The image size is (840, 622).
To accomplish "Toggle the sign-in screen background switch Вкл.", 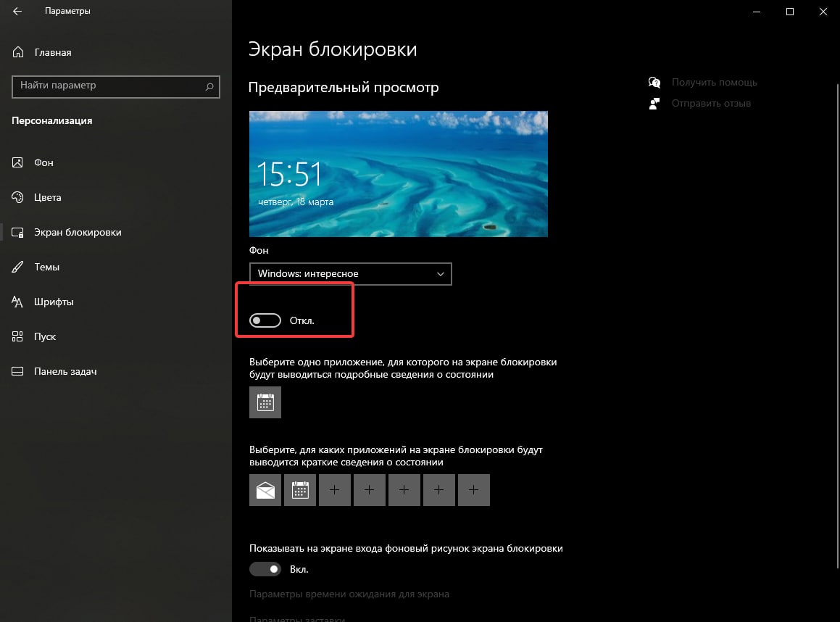I will (x=265, y=569).
